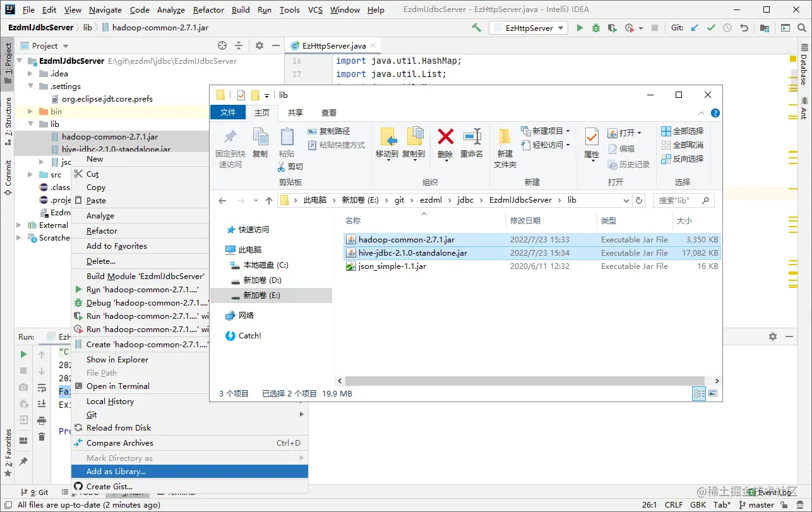Refresh the Explorer folder view
This screenshot has height=512, width=812.
click(x=639, y=200)
